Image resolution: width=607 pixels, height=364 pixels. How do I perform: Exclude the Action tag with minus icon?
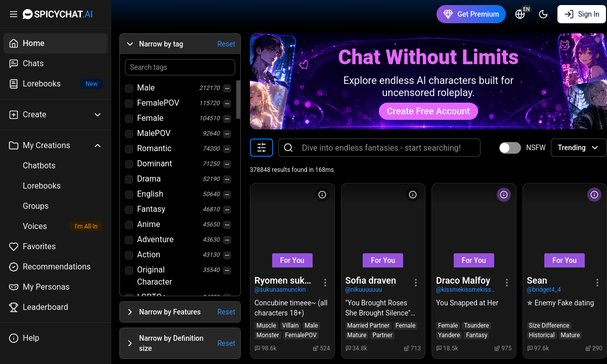click(x=227, y=255)
